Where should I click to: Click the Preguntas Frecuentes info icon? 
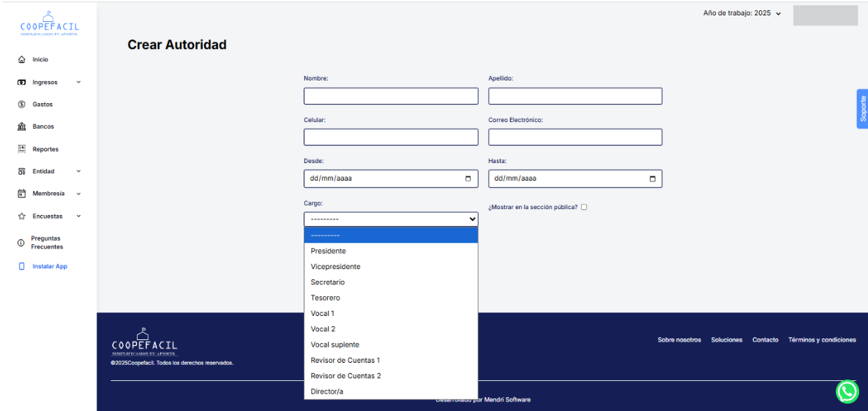(x=21, y=243)
